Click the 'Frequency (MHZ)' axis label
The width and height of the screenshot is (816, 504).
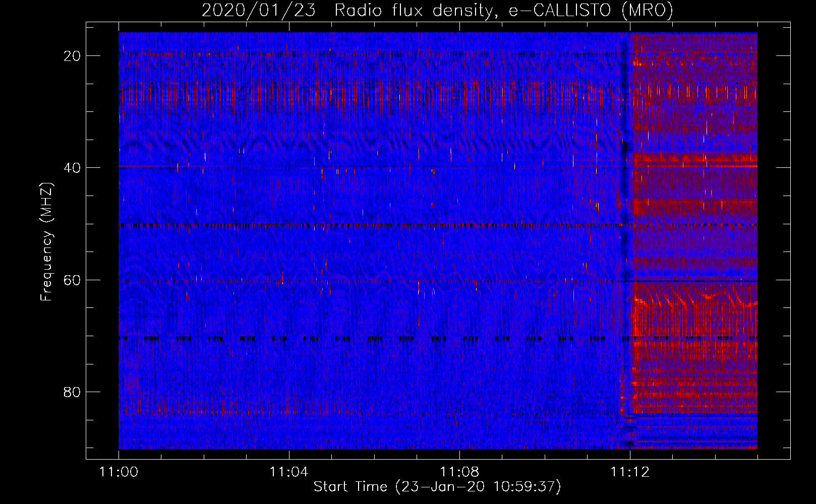pyautogui.click(x=46, y=241)
